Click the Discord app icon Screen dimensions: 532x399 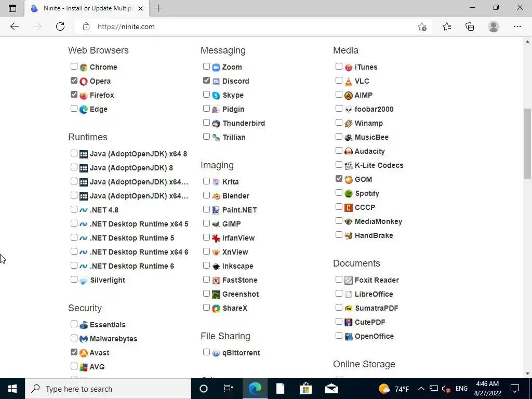point(216,82)
